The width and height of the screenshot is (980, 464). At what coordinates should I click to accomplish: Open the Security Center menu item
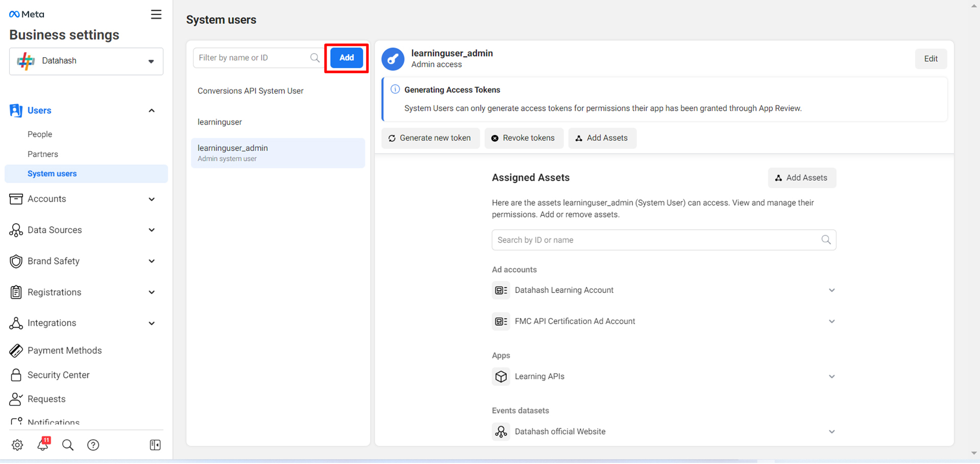click(x=59, y=375)
